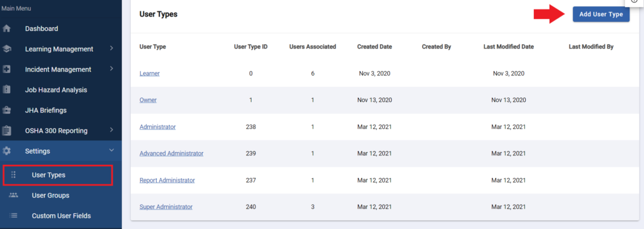Click Super Administrator's users associated count 3
Viewport: 644px width, 229px height.
click(x=313, y=207)
